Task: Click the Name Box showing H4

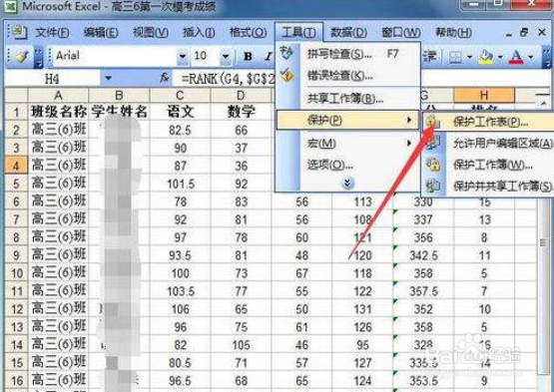Action: click(52, 78)
